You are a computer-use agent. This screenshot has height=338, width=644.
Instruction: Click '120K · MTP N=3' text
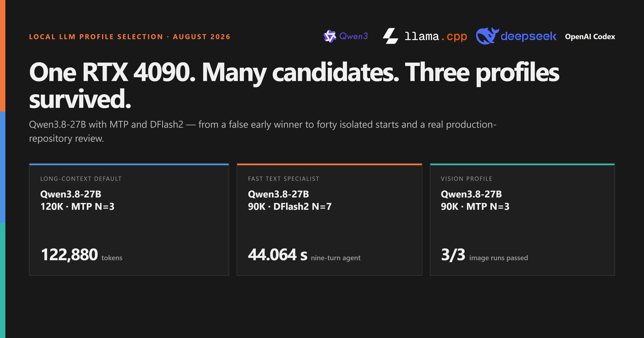(77, 207)
